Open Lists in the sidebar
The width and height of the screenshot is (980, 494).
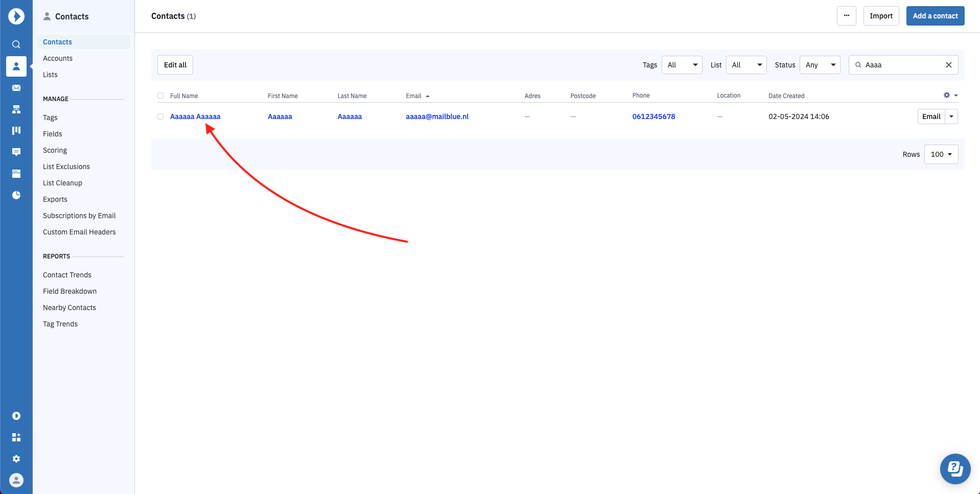coord(50,75)
